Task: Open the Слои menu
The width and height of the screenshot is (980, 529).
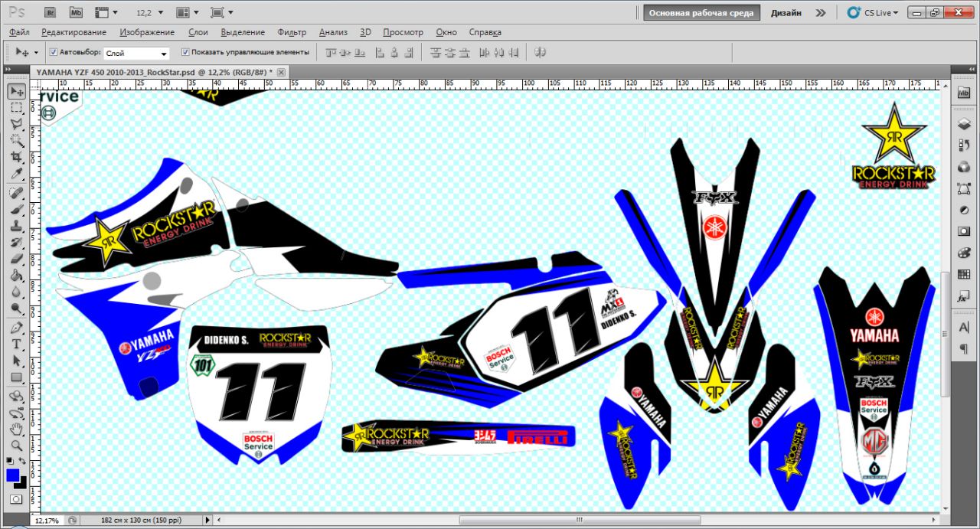Action: click(x=198, y=32)
